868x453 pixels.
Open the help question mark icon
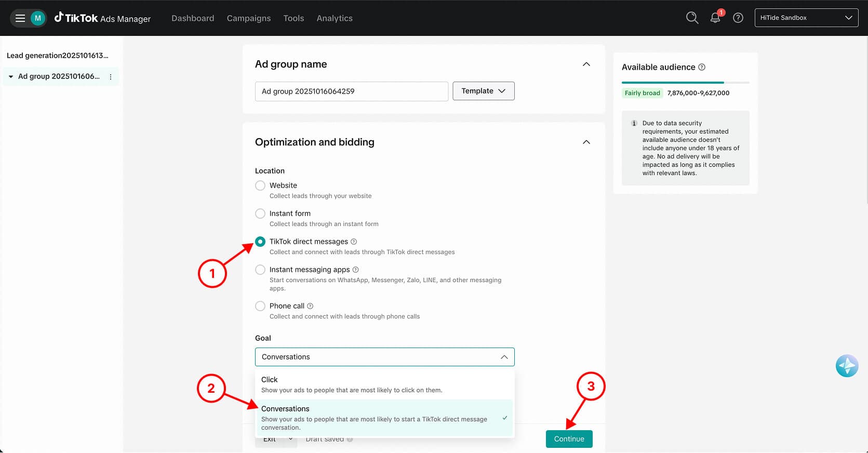pos(738,18)
